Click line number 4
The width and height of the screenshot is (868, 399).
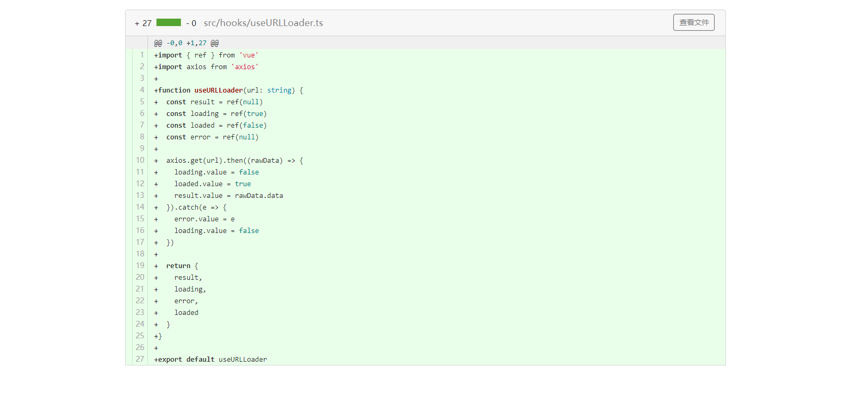click(x=142, y=90)
